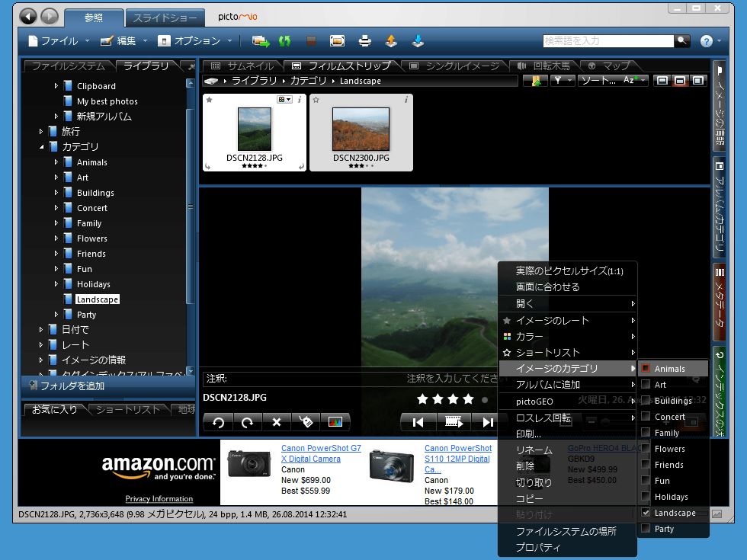This screenshot has height=560, width=747.
Task: Collapse the カテゴリ tree node
Action: [x=41, y=147]
